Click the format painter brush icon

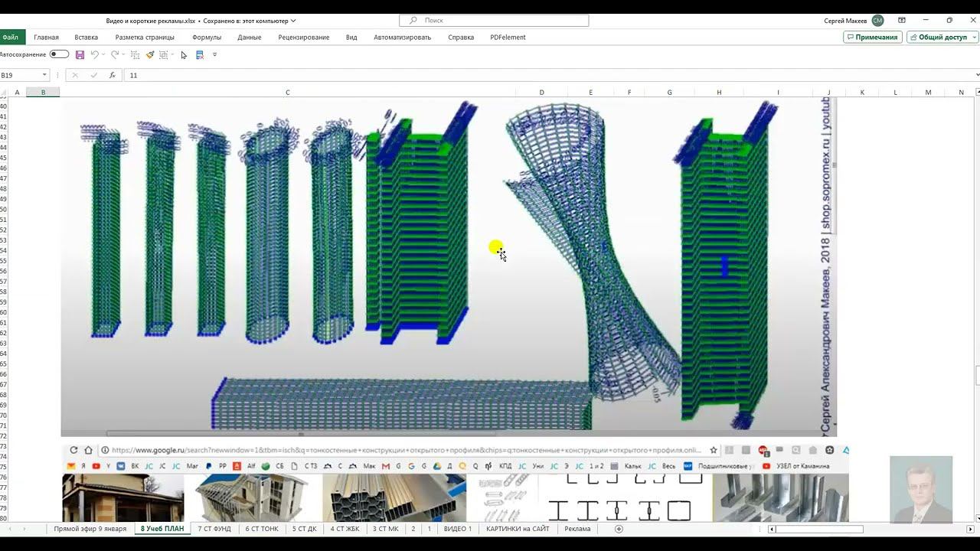click(150, 55)
